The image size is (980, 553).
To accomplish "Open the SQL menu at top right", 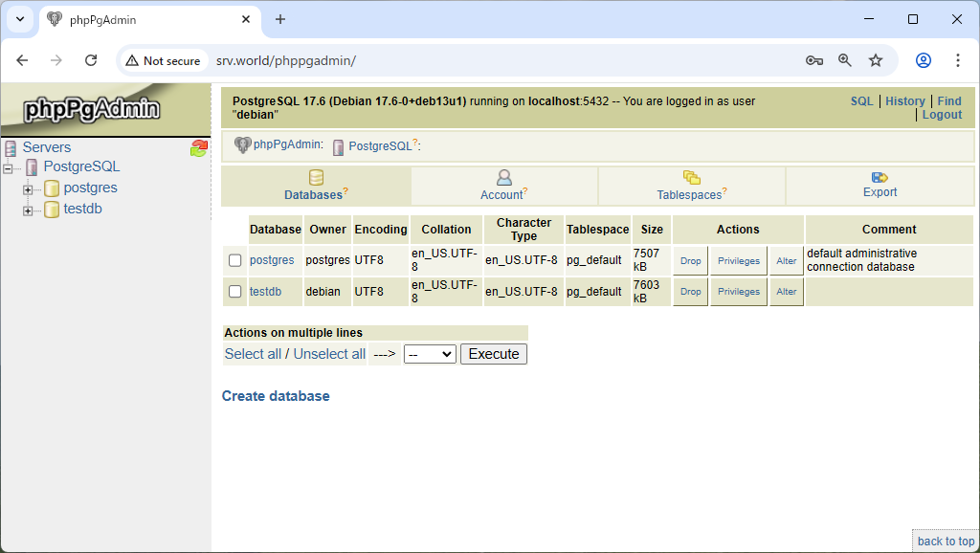I will click(x=861, y=100).
